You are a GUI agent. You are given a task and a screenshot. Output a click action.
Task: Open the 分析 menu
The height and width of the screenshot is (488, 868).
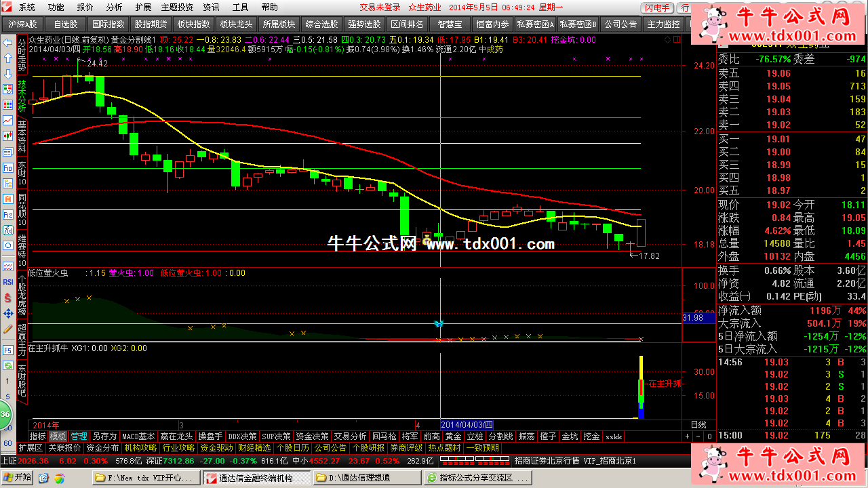tap(114, 7)
